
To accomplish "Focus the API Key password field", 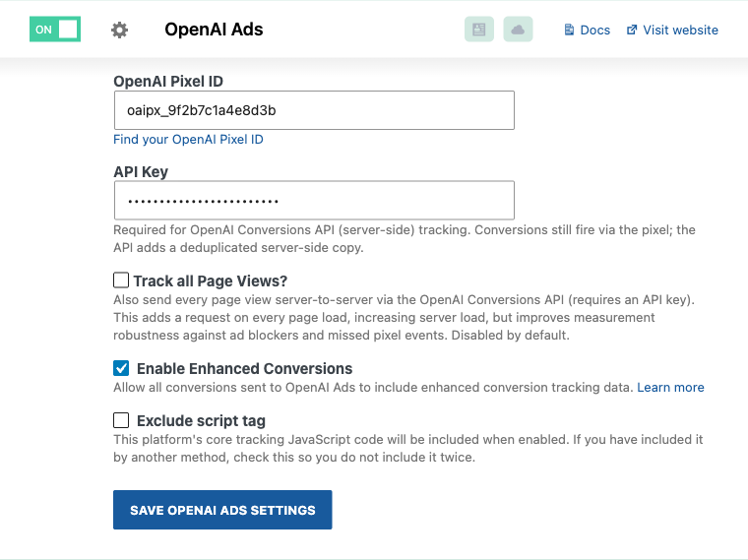I will [314, 200].
